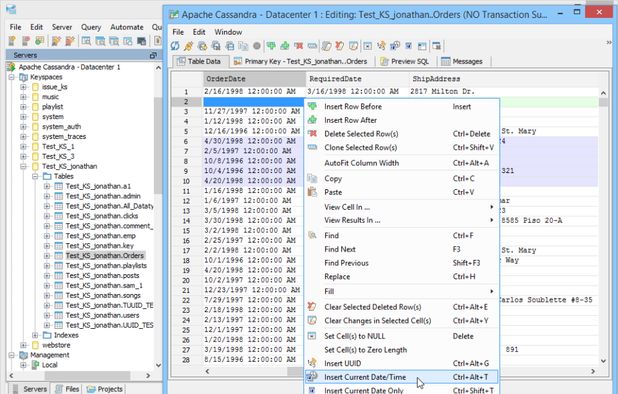Click the Indexes folder icon in the tree
Viewport: 618px width, 394px height.
coord(47,335)
